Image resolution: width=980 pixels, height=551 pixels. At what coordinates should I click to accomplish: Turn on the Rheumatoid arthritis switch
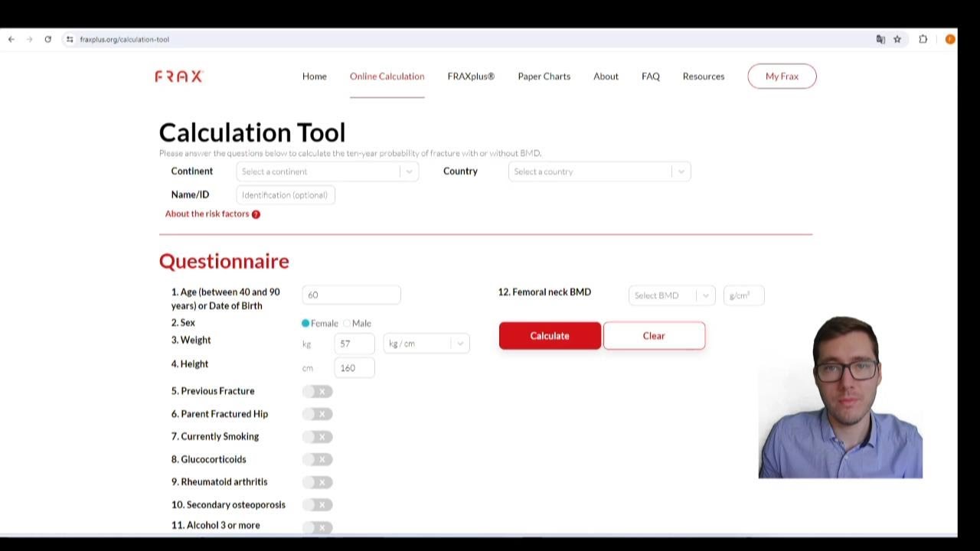click(318, 482)
